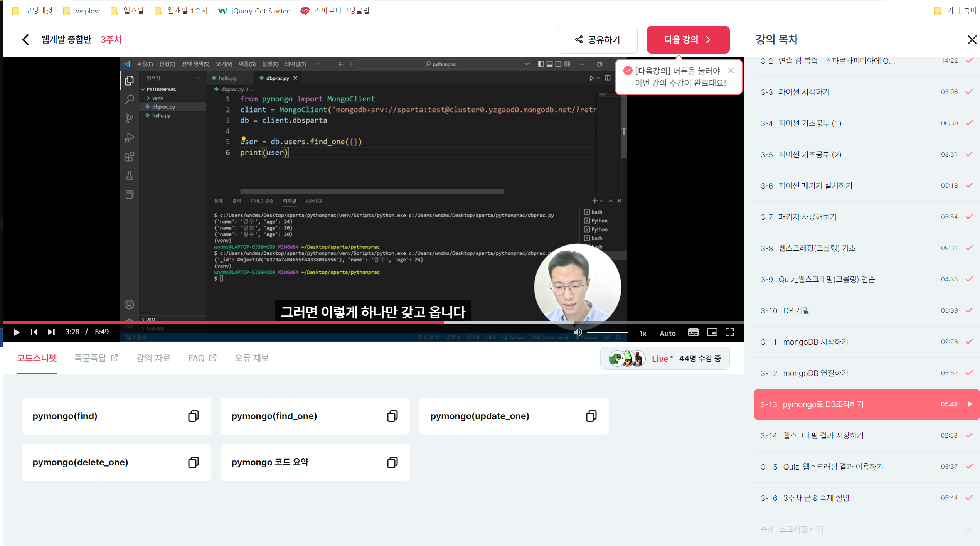
Task: Play the lecture video
Action: tap(17, 332)
